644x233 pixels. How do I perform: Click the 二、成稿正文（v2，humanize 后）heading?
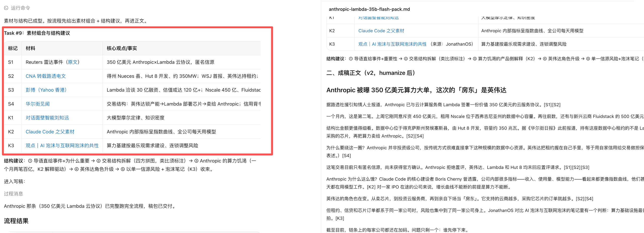tap(371, 73)
